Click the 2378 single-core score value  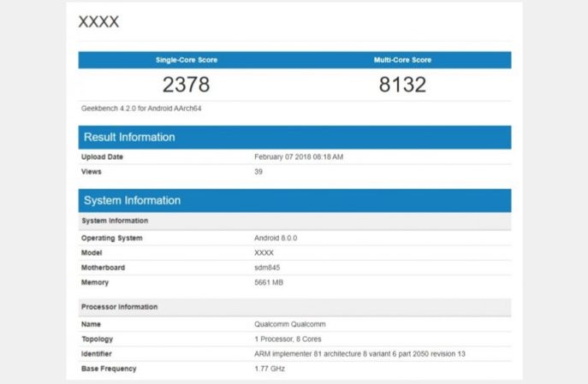pyautogui.click(x=186, y=85)
